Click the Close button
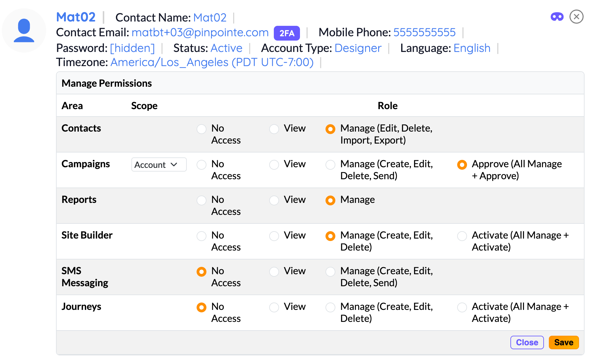Screen dimensions: 603x364 pyautogui.click(x=527, y=342)
